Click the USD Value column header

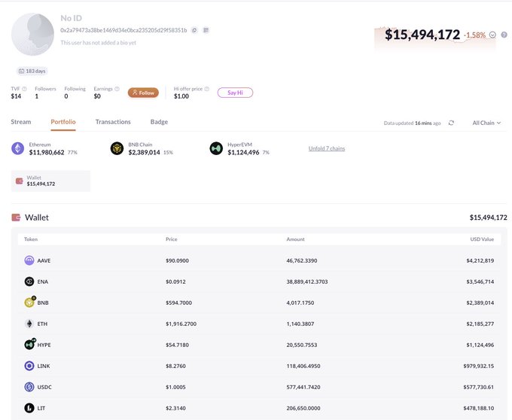[482, 239]
